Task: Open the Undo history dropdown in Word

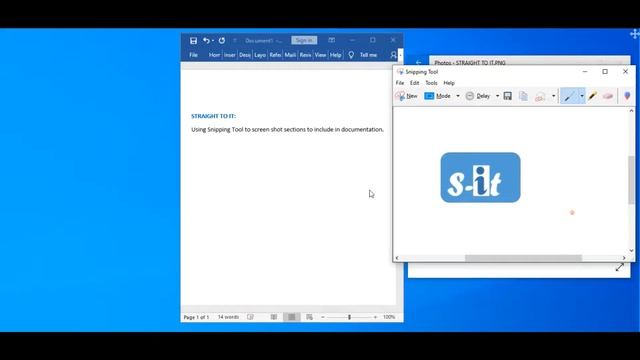Action: point(213,40)
